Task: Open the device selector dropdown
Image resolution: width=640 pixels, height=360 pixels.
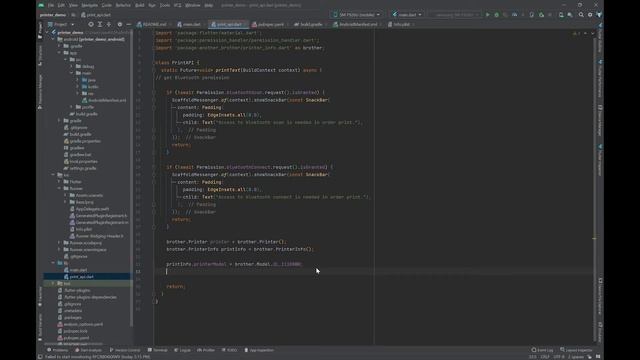Action: [356, 15]
